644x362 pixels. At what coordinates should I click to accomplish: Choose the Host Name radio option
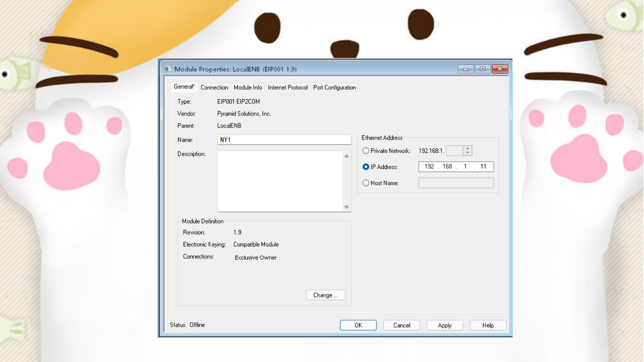[366, 183]
